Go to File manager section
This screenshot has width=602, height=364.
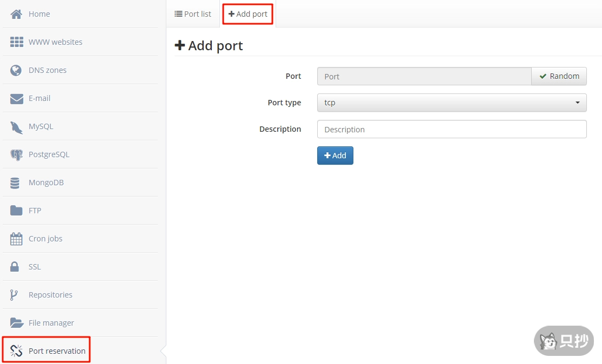pos(51,323)
